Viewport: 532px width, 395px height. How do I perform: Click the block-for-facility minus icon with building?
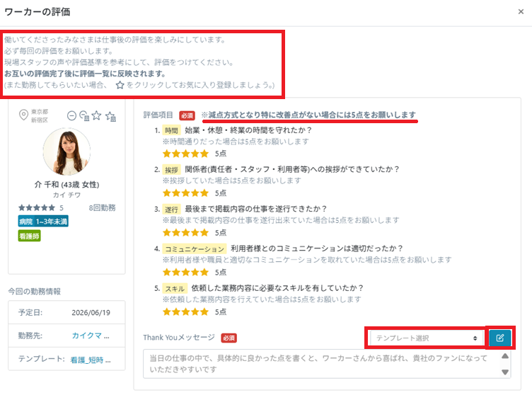point(84,116)
